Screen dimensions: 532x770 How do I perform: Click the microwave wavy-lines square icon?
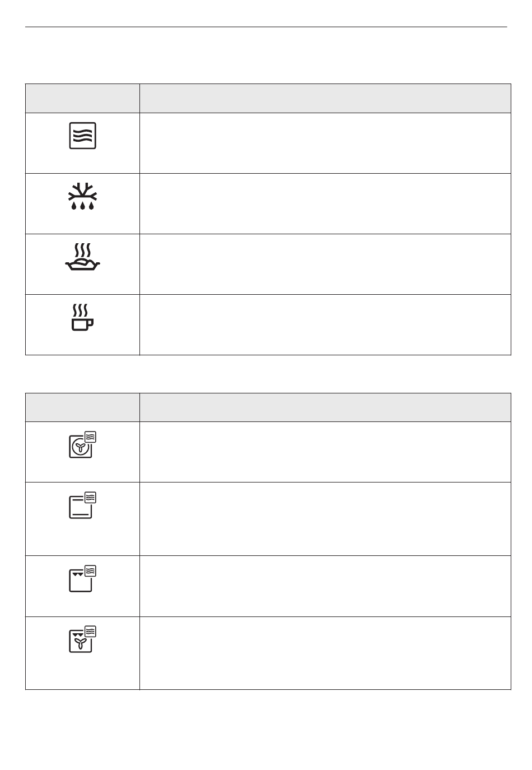82,136
